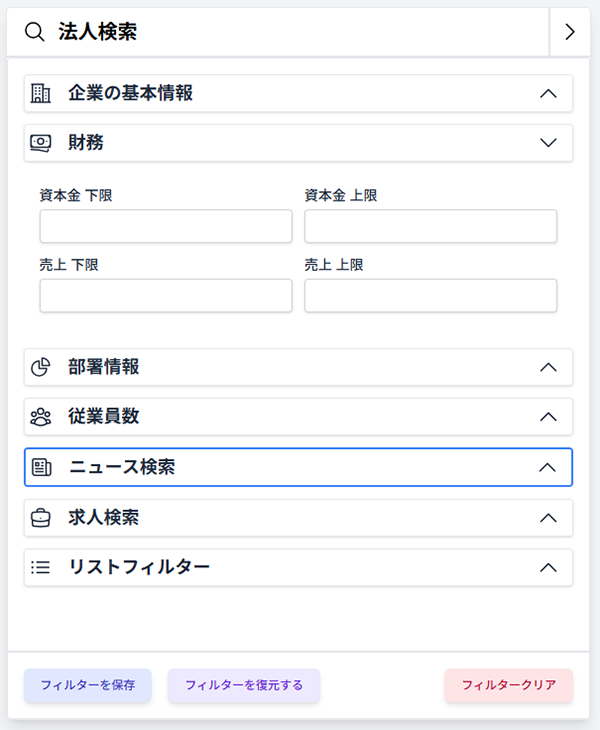
Task: Click into the 売上 上限 input field
Action: [x=430, y=296]
